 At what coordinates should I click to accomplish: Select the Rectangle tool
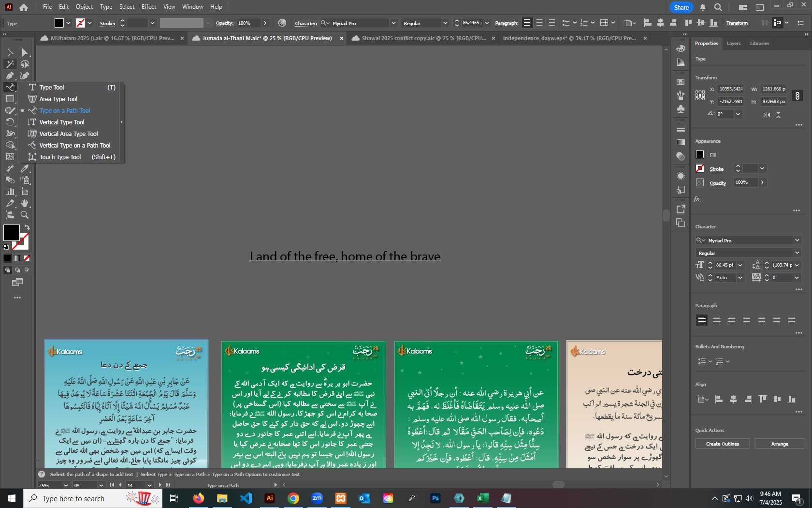pos(10,99)
